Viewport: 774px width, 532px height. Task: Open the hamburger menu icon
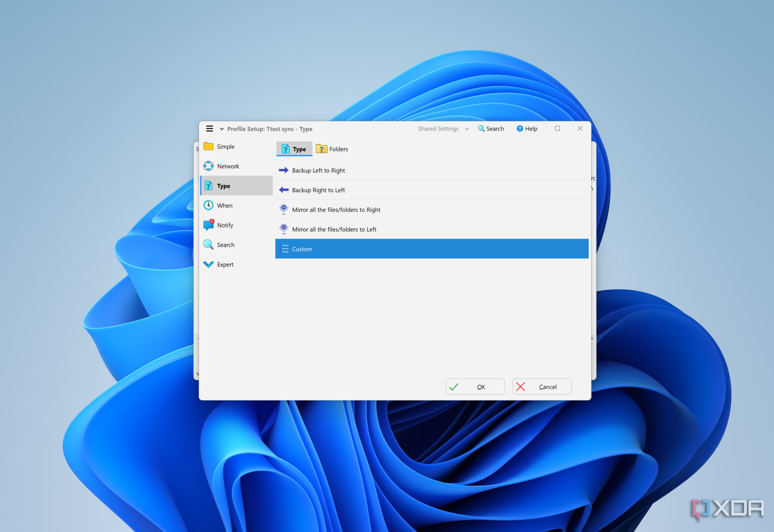[210, 129]
